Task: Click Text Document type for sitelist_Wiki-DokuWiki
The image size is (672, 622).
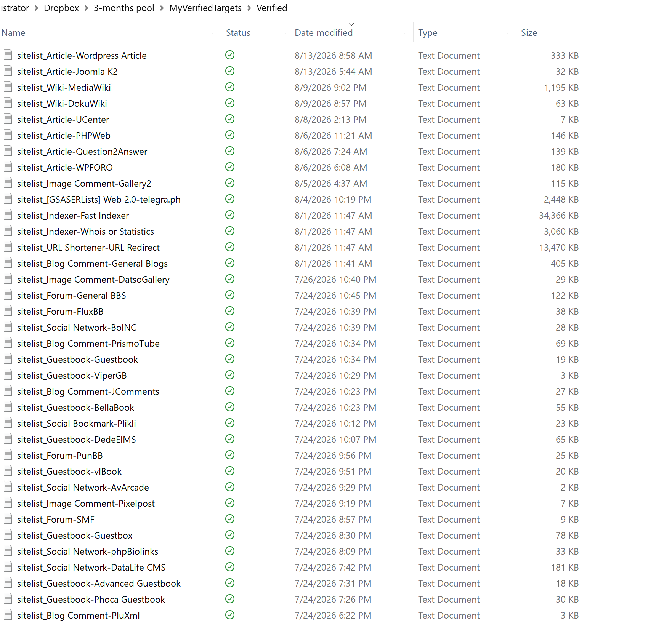Action: 449,103
